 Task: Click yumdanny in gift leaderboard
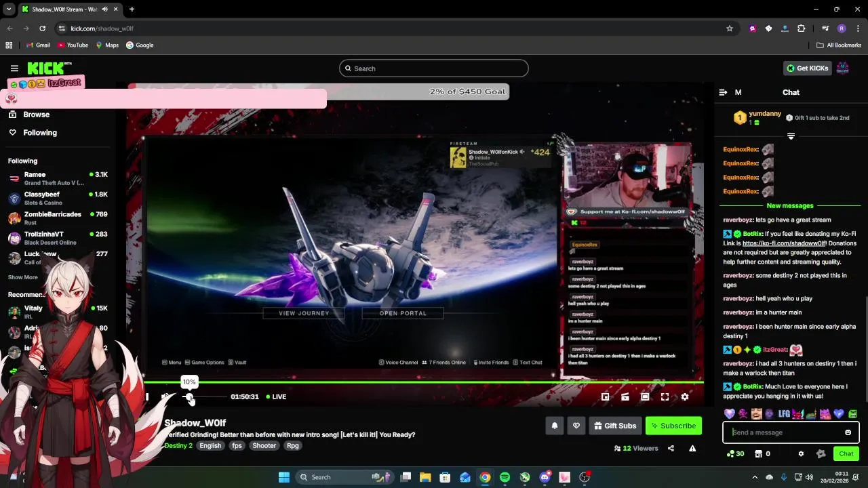[765, 114]
